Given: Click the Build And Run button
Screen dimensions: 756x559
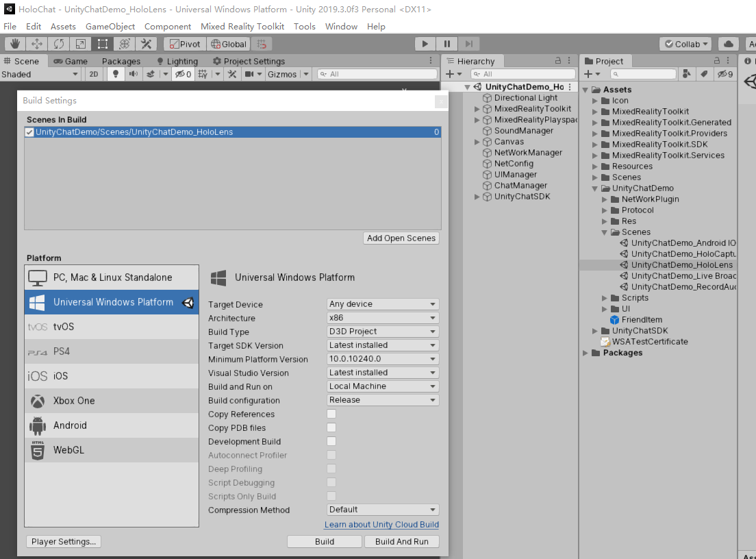Looking at the screenshot, I should point(402,541).
